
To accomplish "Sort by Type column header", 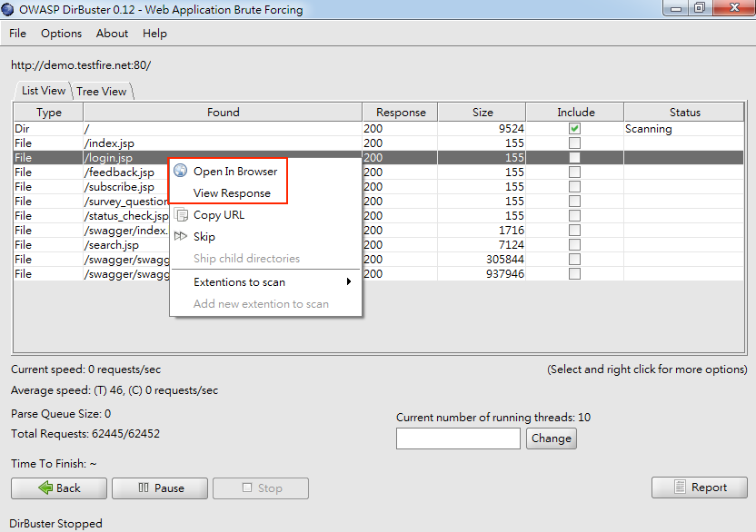I will 49,113.
